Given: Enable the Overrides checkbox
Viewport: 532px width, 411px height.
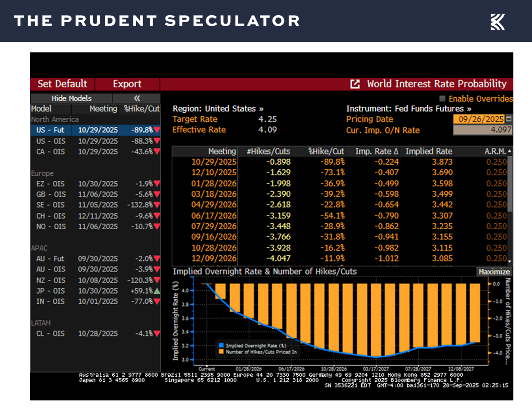Looking at the screenshot, I should [443, 99].
